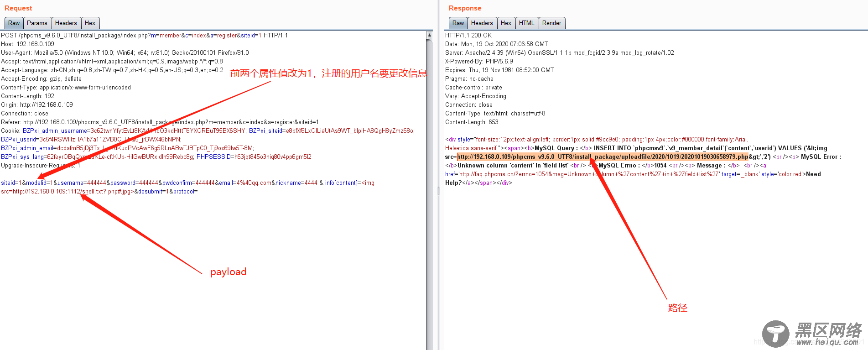Click 'HTTP/1.1 200 OK' status line

tap(468, 35)
